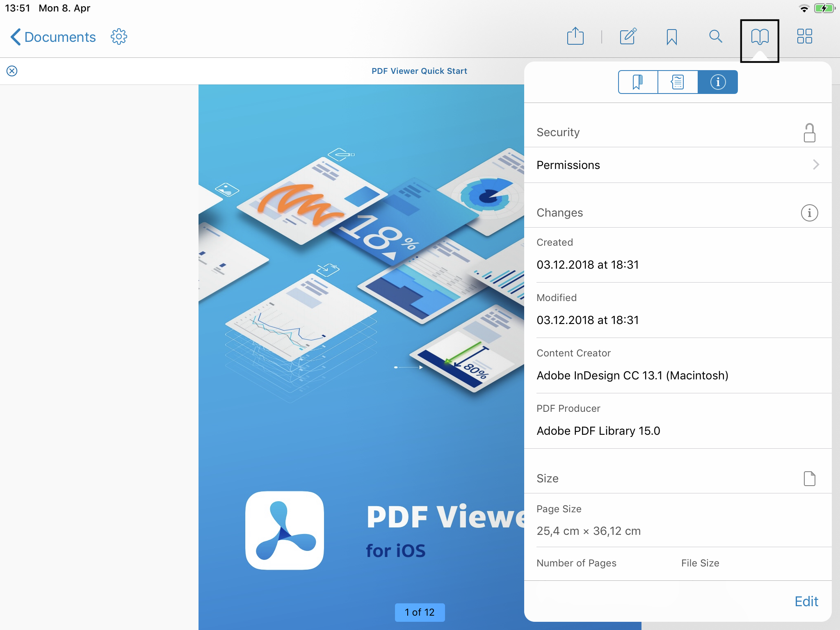Open the settings gear
Screen dimensions: 840x630
pyautogui.click(x=119, y=37)
